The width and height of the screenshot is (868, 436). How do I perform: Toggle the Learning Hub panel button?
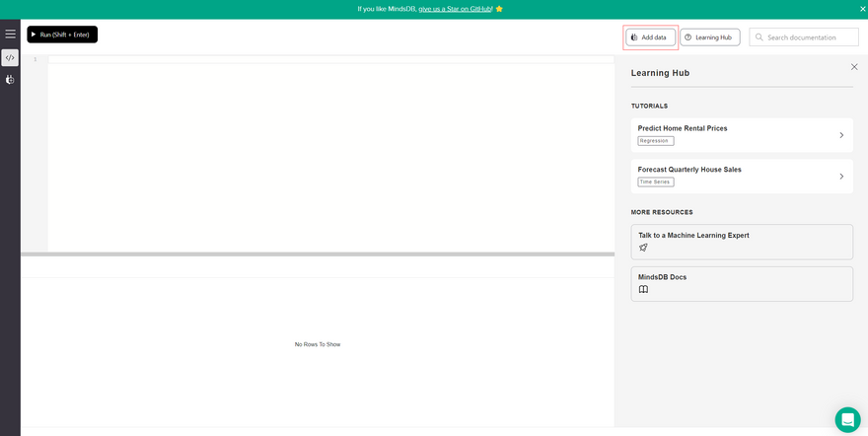pos(709,37)
